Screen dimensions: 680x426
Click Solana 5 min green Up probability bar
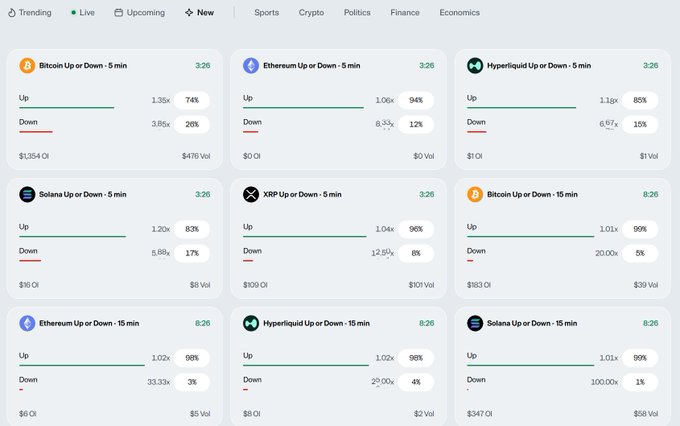72,236
